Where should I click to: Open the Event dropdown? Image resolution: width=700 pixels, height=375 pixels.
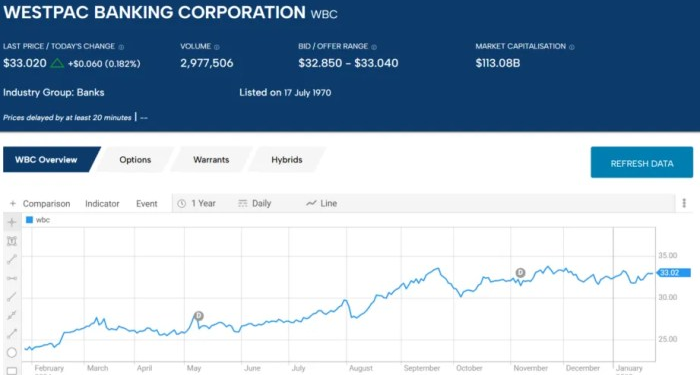tap(146, 204)
